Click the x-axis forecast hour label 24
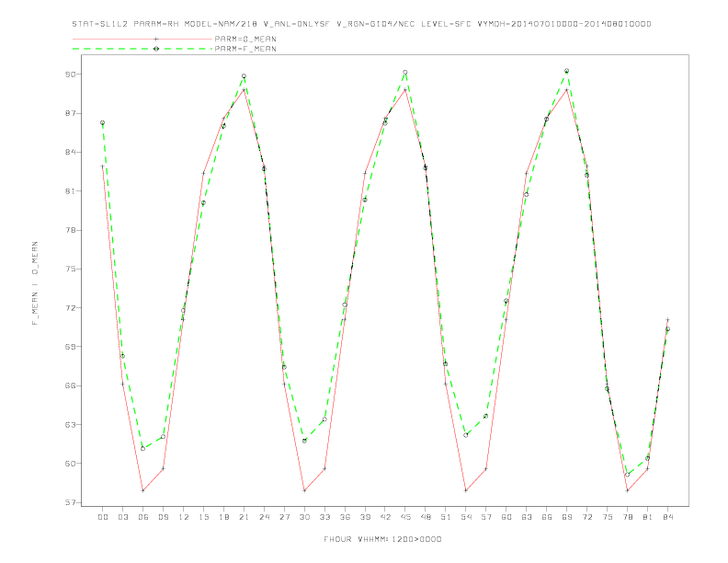Image resolution: width=728 pixels, height=563 pixels. pyautogui.click(x=264, y=517)
